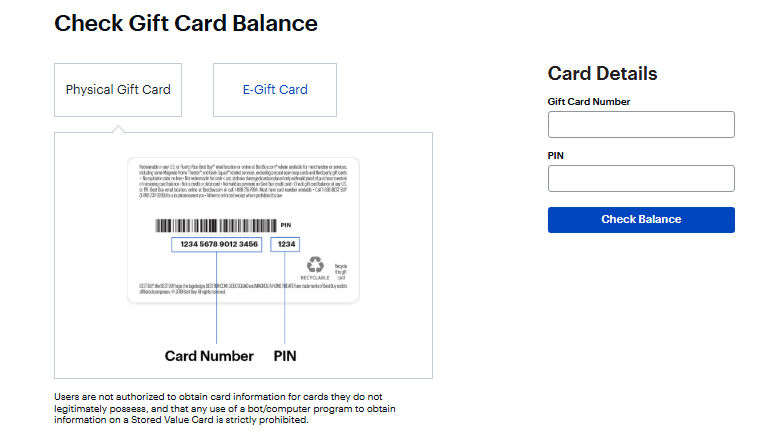Click the bold "PIN" caption below the card
This screenshot has height=436, width=772.
point(285,355)
